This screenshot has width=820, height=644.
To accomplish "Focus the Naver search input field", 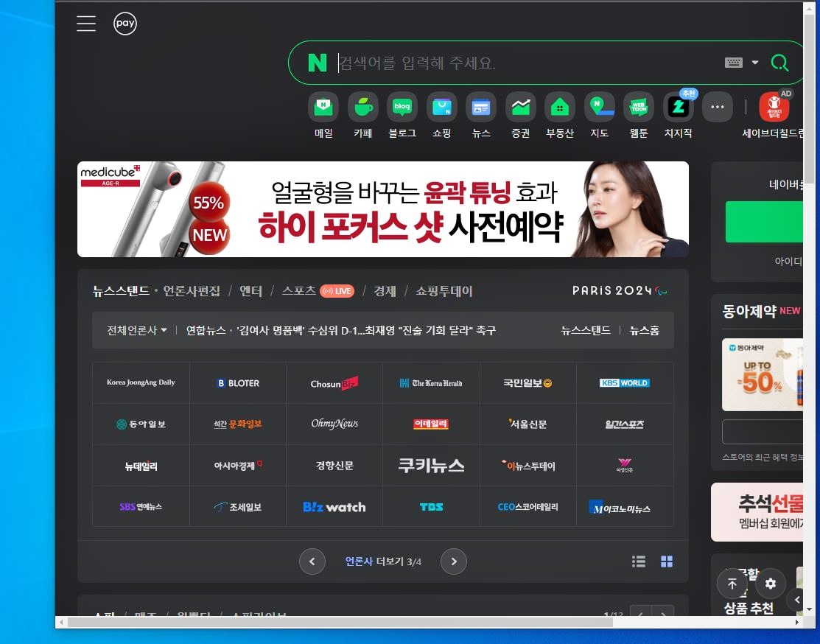I will coord(528,63).
